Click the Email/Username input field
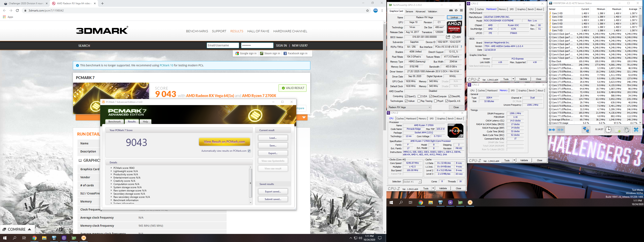The image size is (644, 242). pyautogui.click(x=223, y=45)
